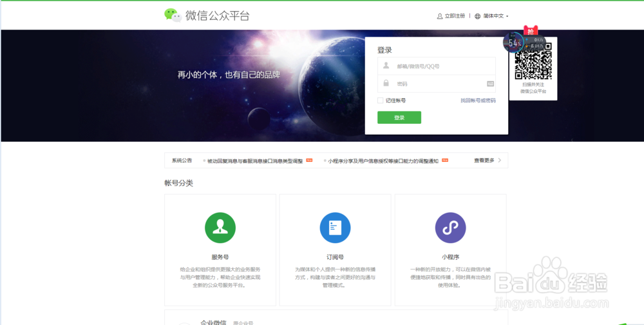644x325 pixels.
Task: Click 扫描并关注 微信公众平台 caption
Action: [533, 88]
